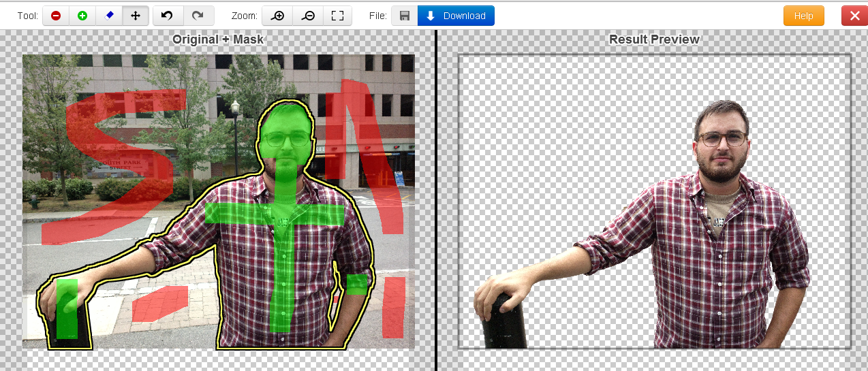Fit the image to the screen using the zoom-to-fit icon
Screen dimensions: 868x371
337,16
